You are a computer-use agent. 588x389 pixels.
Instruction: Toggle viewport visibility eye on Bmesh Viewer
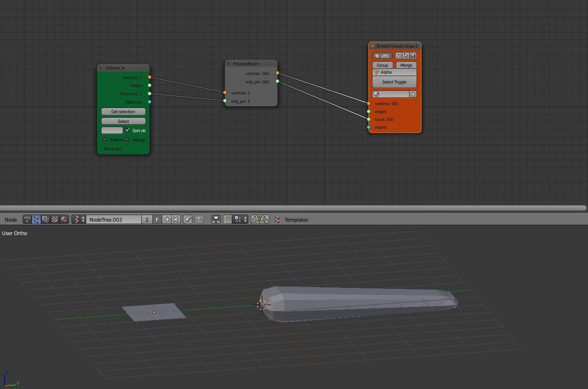(398, 56)
